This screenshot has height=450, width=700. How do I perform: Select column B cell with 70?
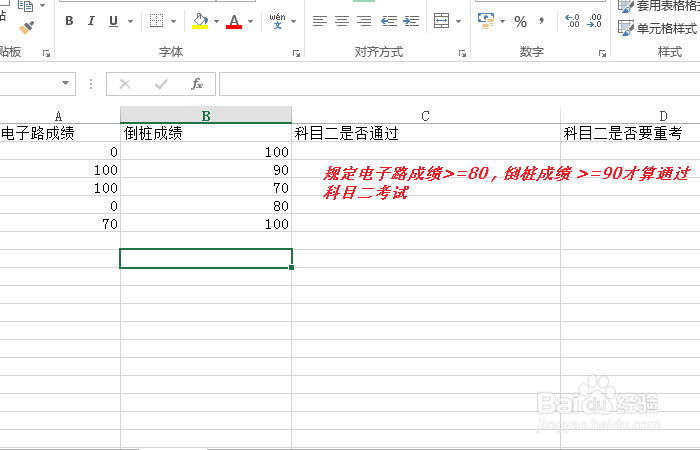point(206,188)
